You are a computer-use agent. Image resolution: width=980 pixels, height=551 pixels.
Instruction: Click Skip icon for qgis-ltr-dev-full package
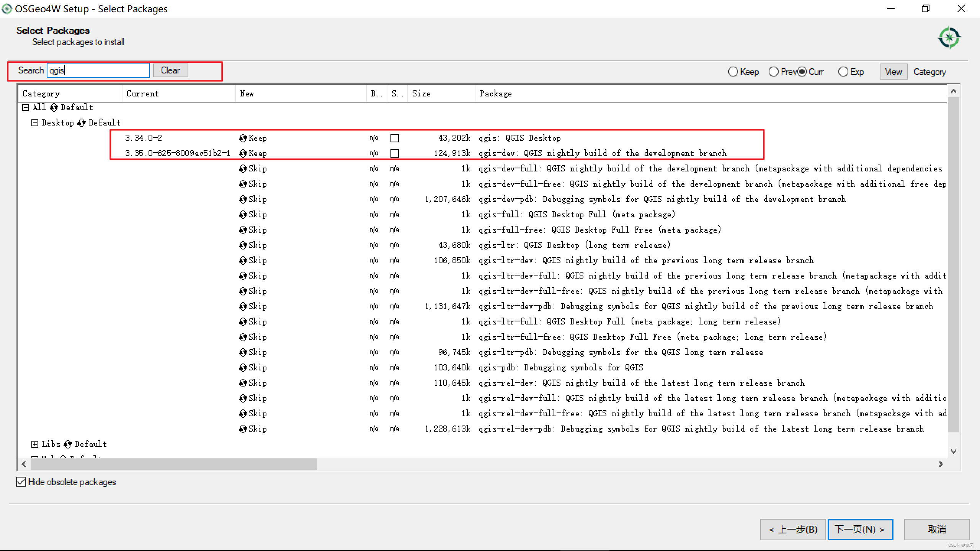[x=243, y=276]
